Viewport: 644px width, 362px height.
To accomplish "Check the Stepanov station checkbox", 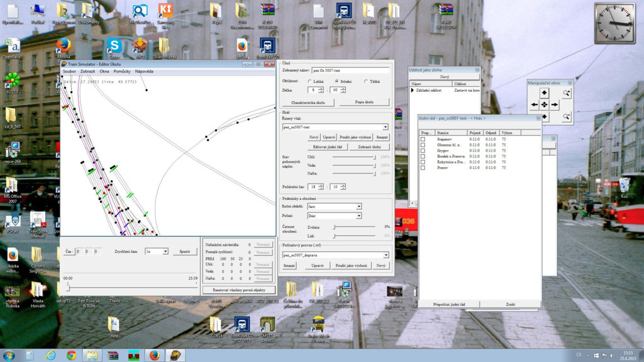I will coord(423,140).
